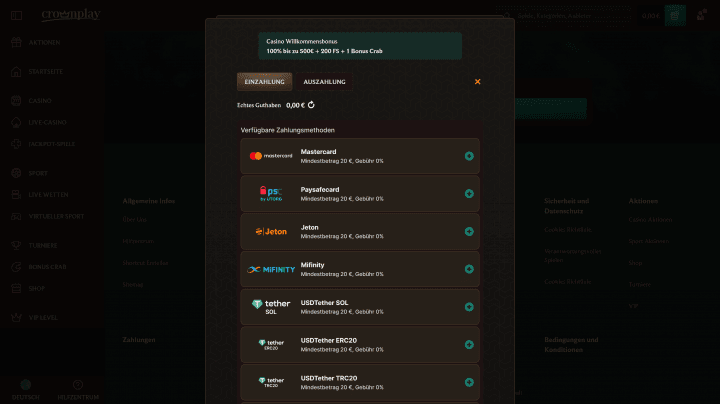Click the Tether ERC20 logo
The height and width of the screenshot is (404, 720).
point(270,345)
